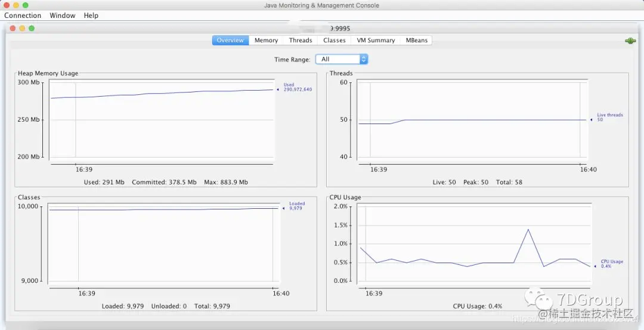Click the Heap Memory Usage chart
Image resolution: width=644 pixels, height=330 pixels.
point(162,119)
